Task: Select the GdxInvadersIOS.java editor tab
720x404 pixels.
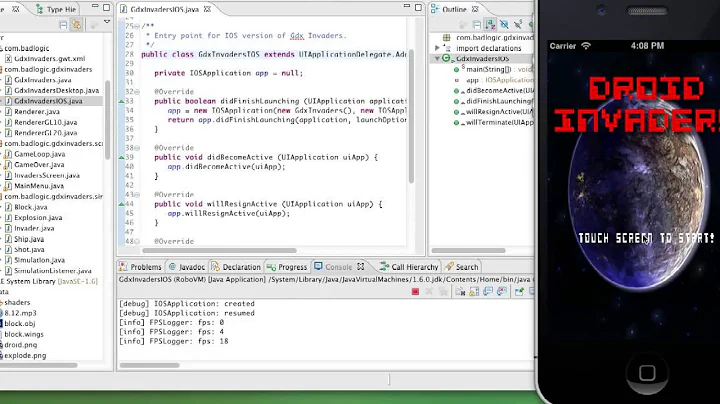Action: pos(164,9)
